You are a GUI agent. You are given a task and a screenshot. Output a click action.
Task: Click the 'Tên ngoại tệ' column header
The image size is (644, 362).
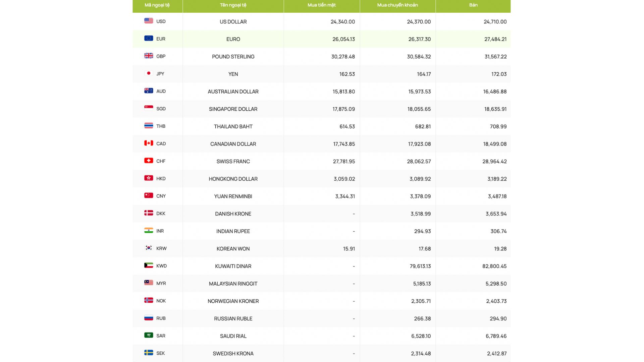[233, 5]
